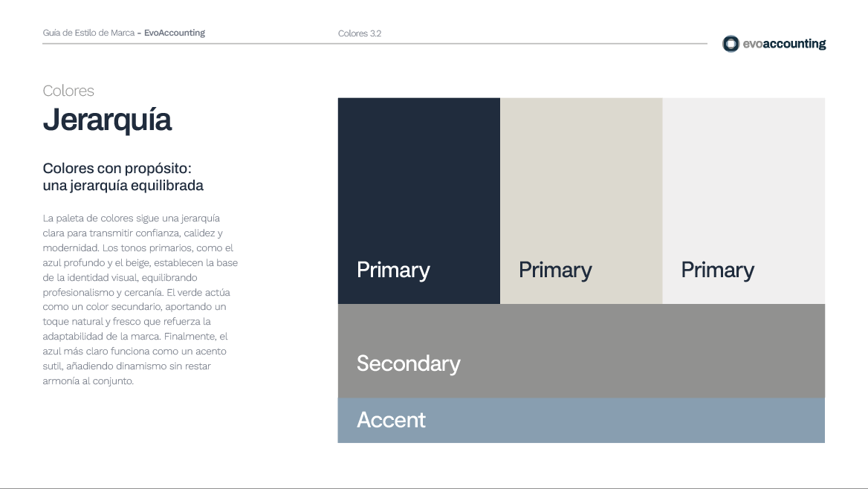Click the 'Colores 3.2' section label

360,33
